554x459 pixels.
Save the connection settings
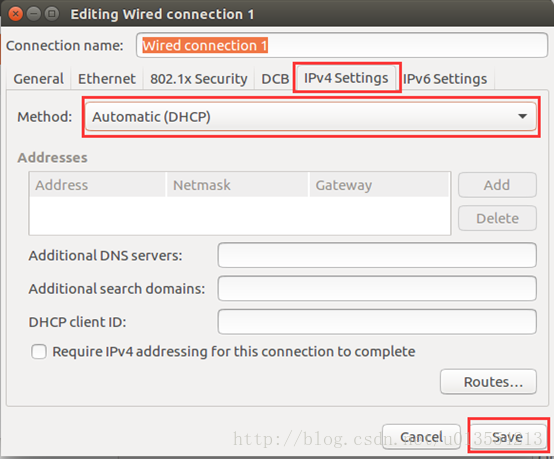[507, 437]
